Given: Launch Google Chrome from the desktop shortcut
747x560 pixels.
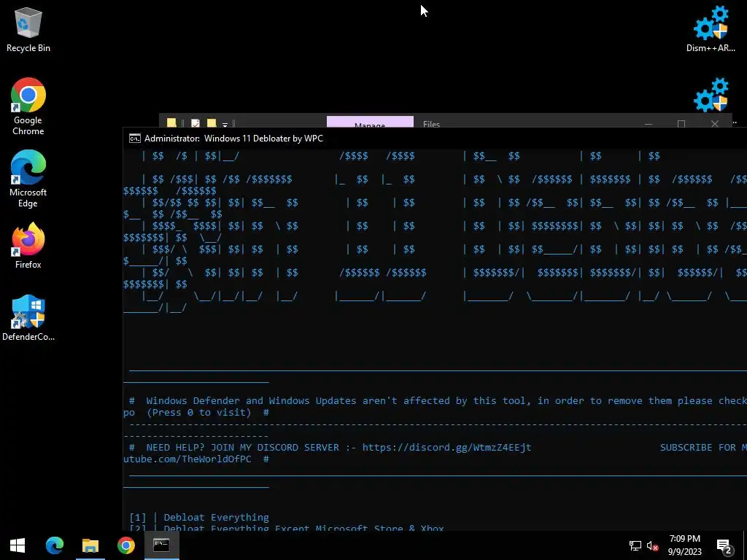Looking at the screenshot, I should (28, 106).
